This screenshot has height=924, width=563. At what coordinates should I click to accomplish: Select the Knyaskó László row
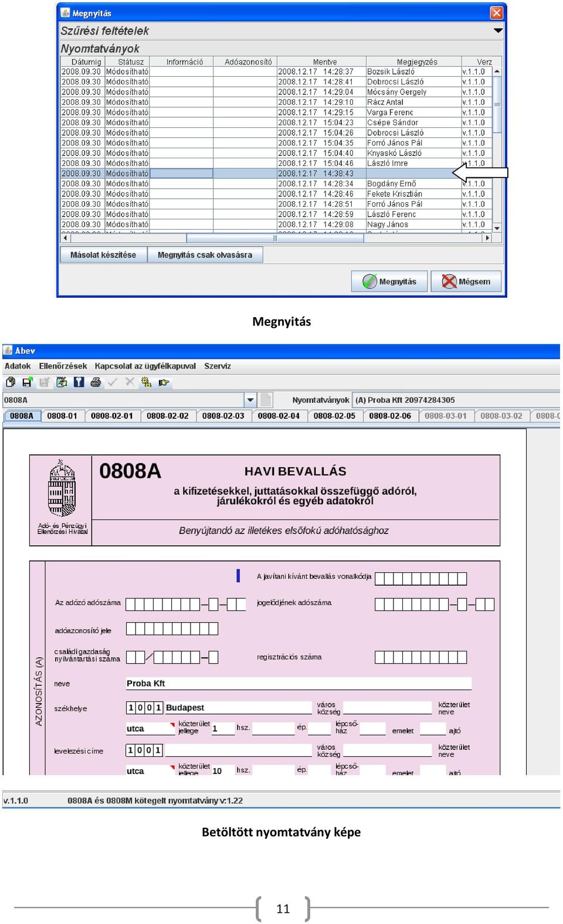click(x=276, y=153)
